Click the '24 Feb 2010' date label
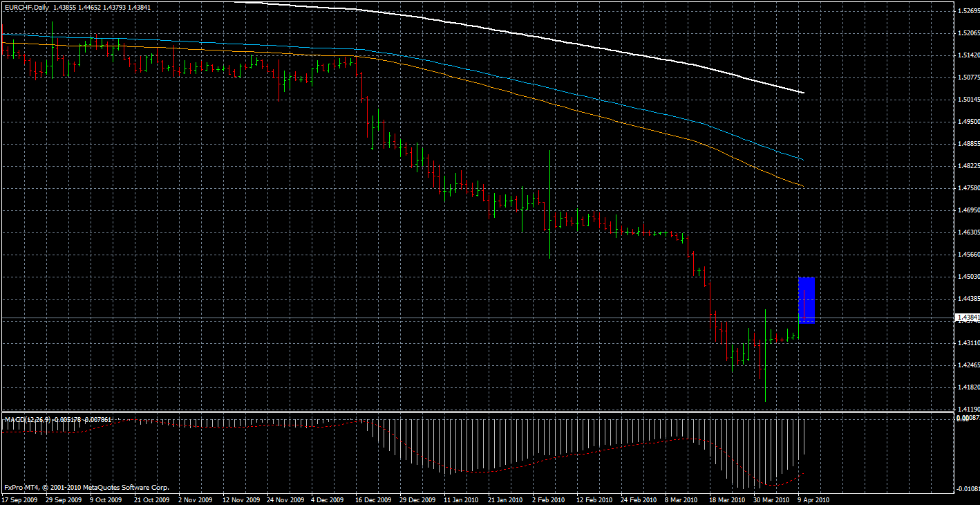The width and height of the screenshot is (980, 505). pos(639,499)
